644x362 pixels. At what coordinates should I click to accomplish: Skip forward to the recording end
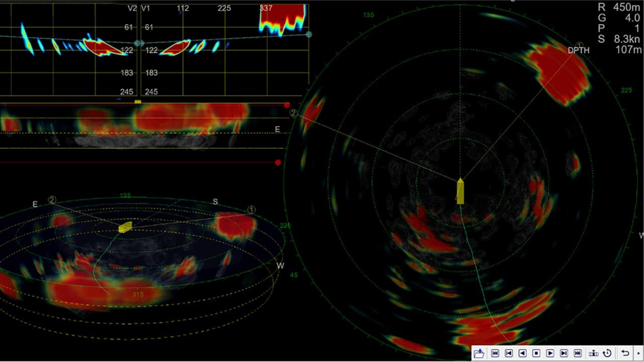pos(578,353)
